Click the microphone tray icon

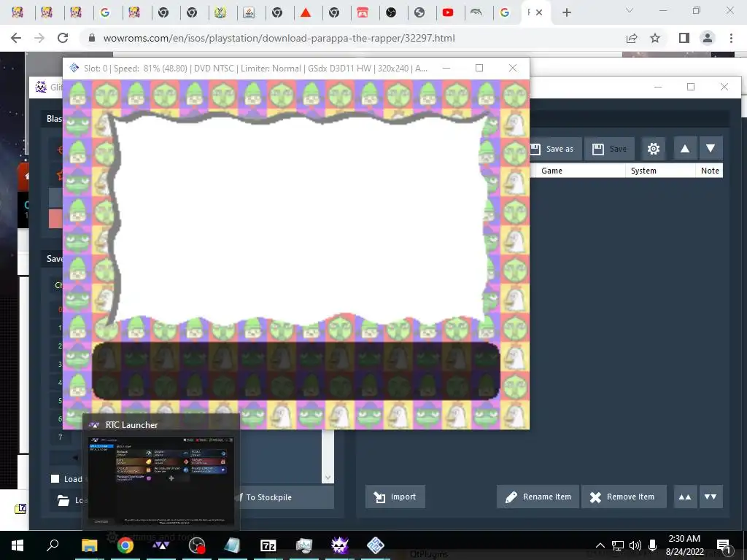(653, 545)
